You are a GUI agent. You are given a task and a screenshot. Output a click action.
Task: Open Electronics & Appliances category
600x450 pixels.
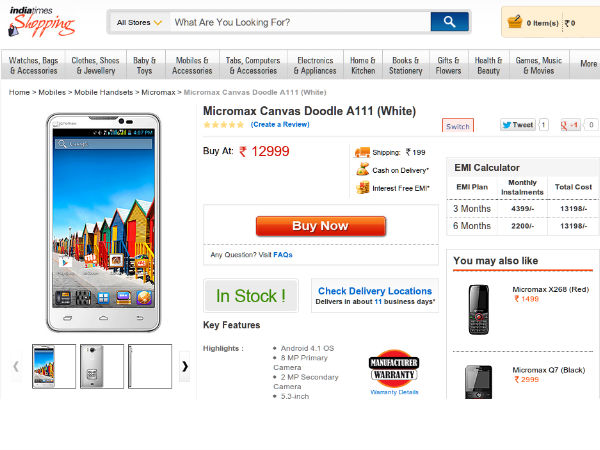coord(316,65)
